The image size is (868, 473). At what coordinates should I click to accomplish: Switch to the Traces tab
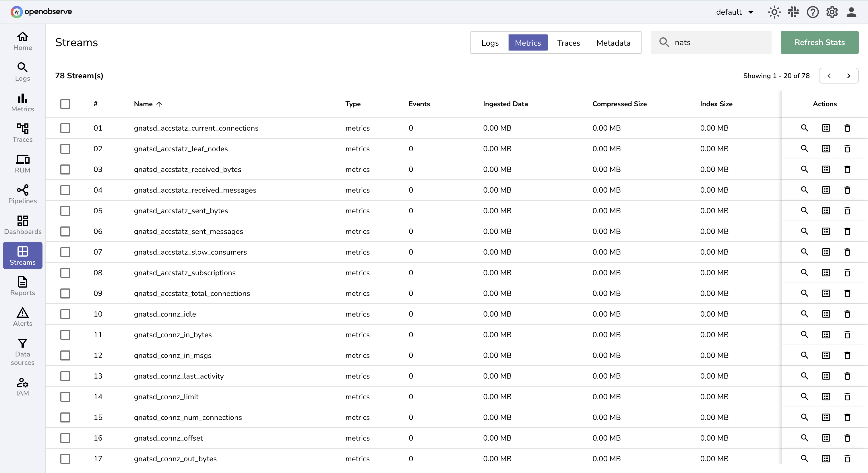point(568,42)
